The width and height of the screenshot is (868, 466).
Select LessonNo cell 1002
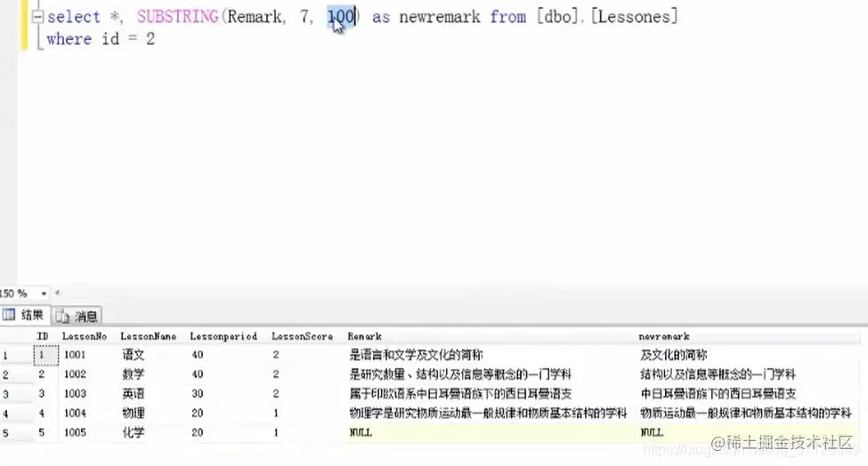click(75, 374)
